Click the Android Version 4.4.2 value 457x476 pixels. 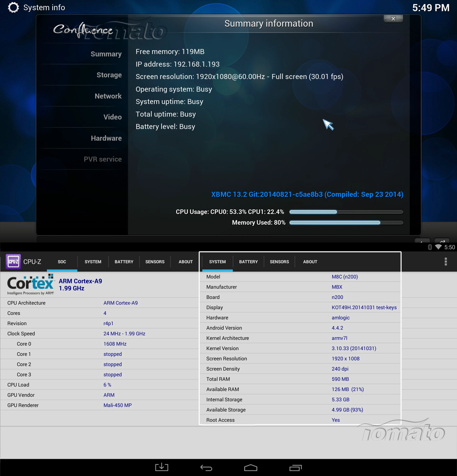[x=337, y=328]
